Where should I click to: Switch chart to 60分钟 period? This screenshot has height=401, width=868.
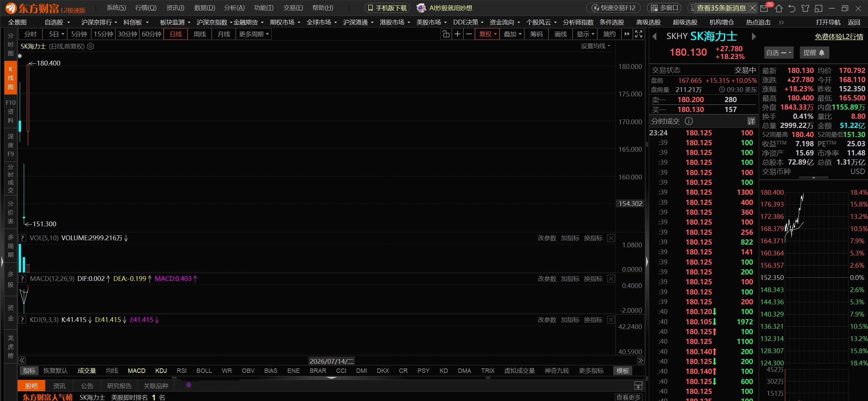coord(151,34)
